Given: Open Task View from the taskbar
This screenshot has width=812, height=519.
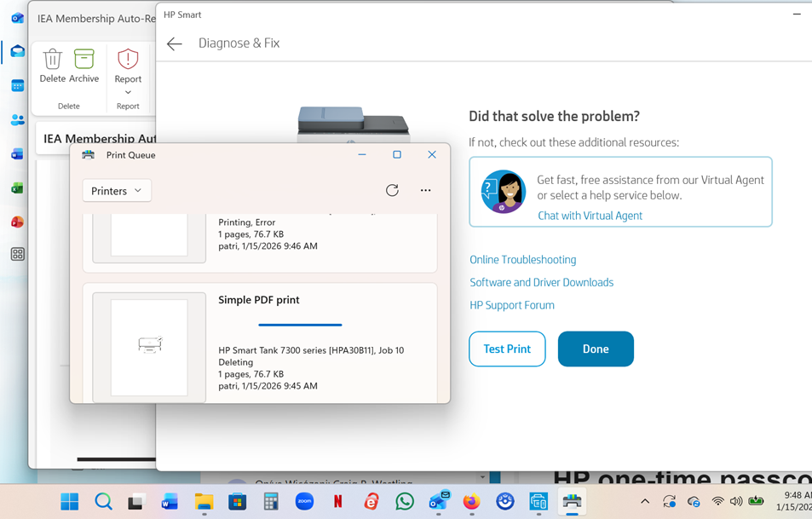Looking at the screenshot, I should tap(136, 501).
